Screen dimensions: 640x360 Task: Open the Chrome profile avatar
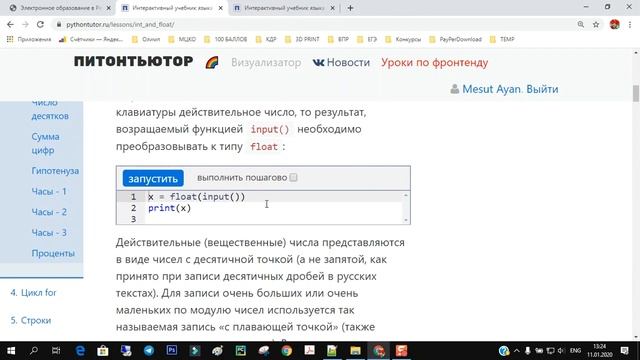614,24
